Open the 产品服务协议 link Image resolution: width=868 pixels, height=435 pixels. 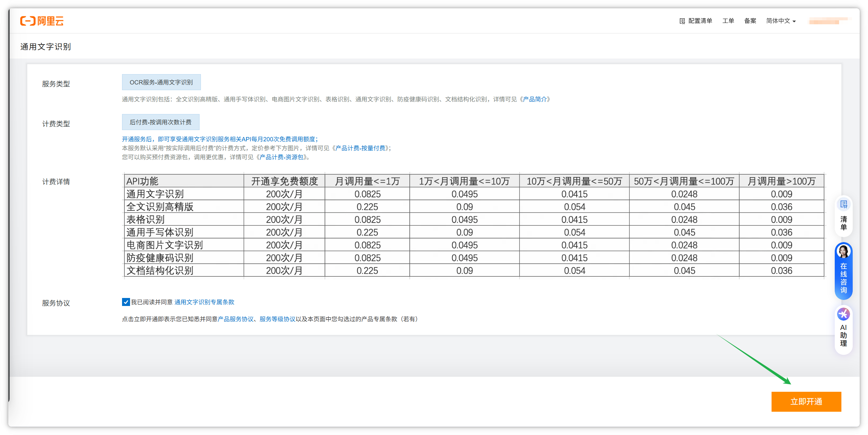pyautogui.click(x=235, y=319)
